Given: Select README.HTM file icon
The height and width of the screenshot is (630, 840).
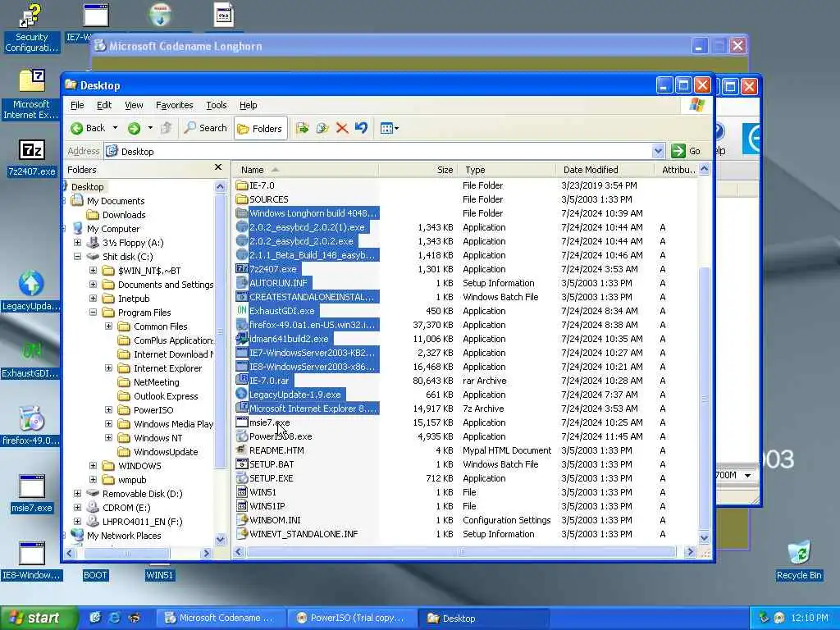Looking at the screenshot, I should (x=242, y=450).
